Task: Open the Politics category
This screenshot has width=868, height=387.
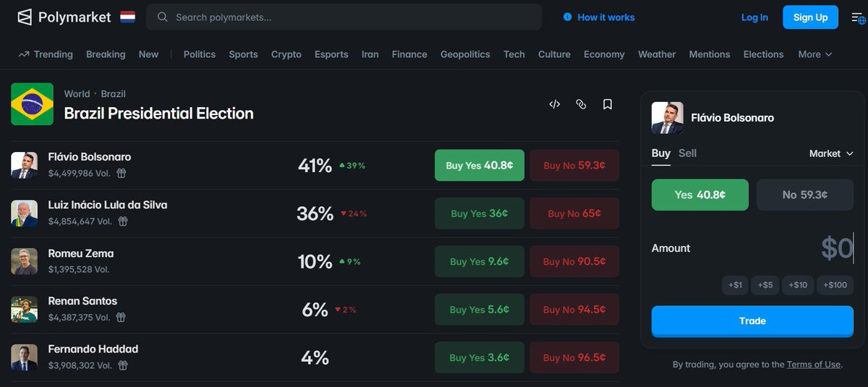Action: pos(200,54)
